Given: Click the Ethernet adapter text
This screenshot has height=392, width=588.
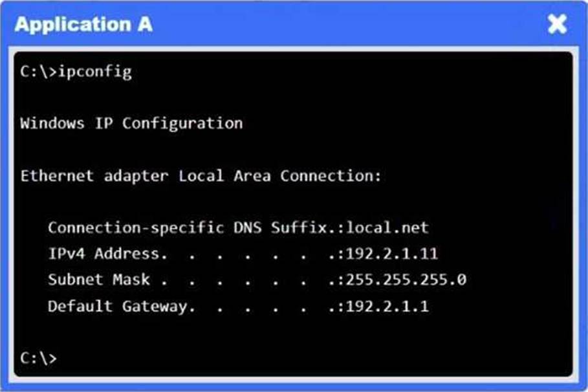Looking at the screenshot, I should tap(94, 175).
